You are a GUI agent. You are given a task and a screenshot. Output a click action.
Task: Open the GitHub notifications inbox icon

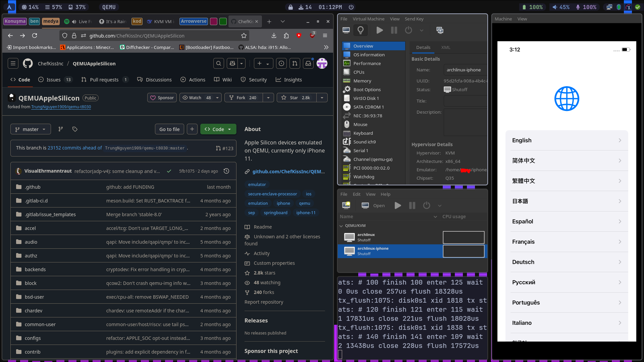[x=308, y=64]
